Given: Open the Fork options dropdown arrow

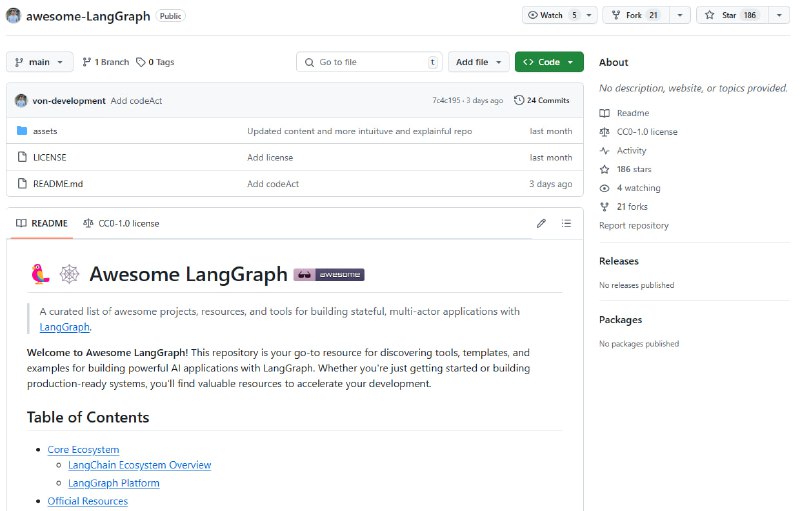Looking at the screenshot, I should tap(680, 15).
